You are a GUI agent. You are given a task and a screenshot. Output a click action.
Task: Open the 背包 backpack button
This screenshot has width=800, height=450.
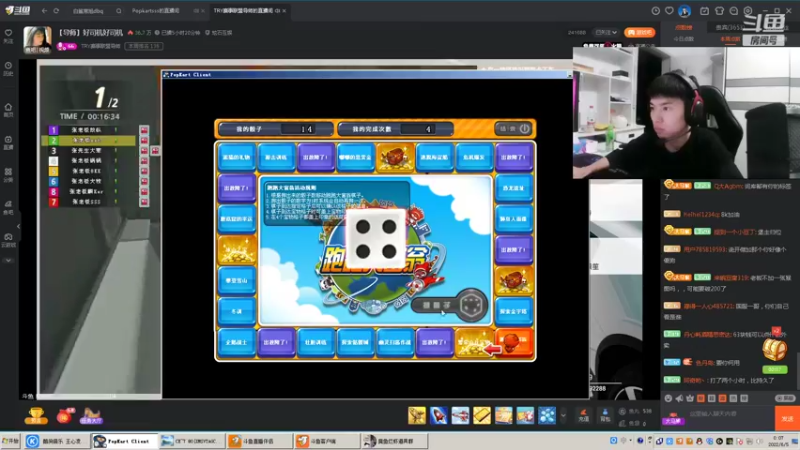click(605, 415)
